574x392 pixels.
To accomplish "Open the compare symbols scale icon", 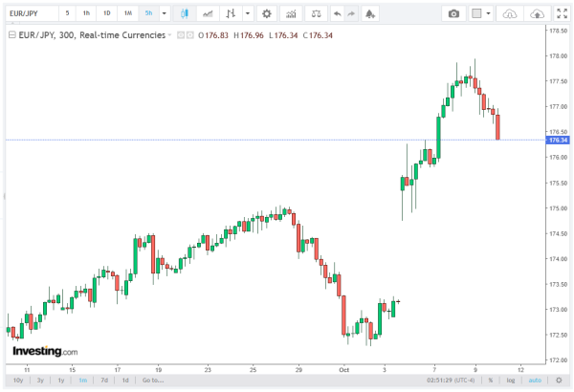I will [x=314, y=13].
